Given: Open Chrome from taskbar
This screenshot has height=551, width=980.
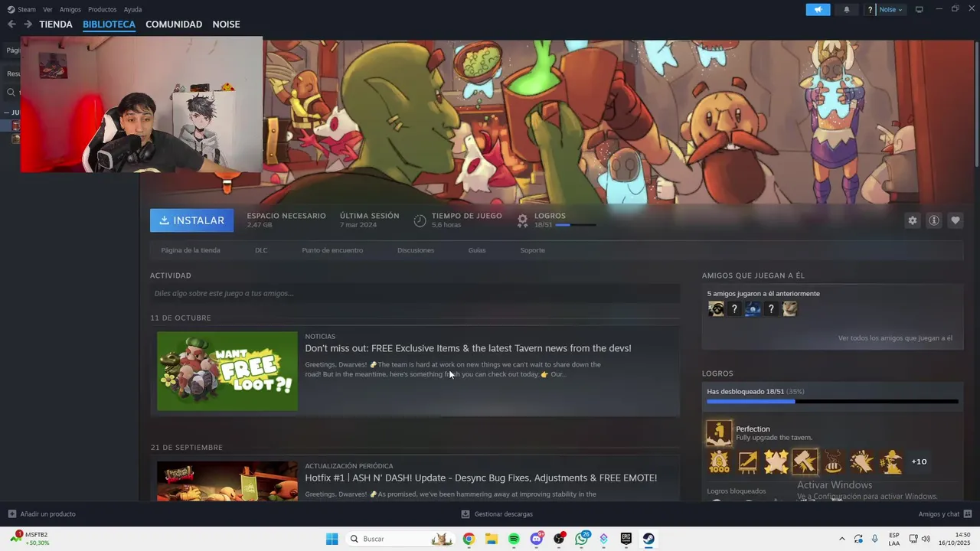Looking at the screenshot, I should (x=469, y=539).
